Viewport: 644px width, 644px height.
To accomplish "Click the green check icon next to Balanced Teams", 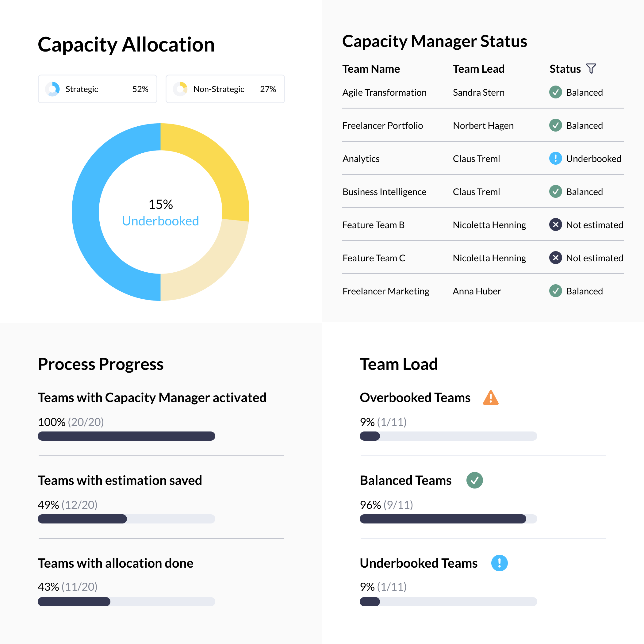I will (x=475, y=480).
